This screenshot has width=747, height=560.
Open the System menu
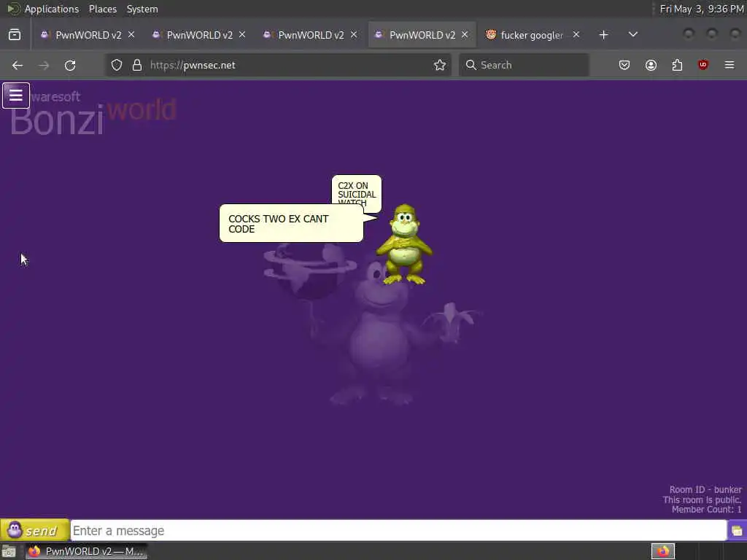(142, 9)
